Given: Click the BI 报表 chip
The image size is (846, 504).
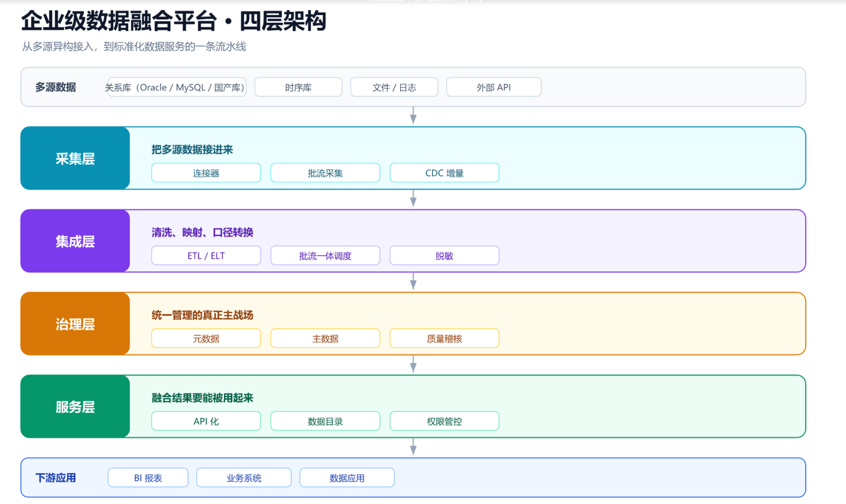Looking at the screenshot, I should [x=148, y=478].
